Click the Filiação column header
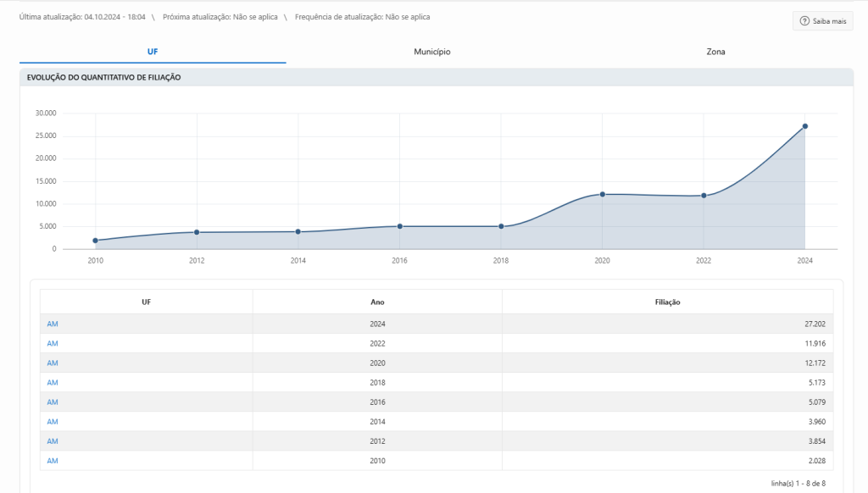The width and height of the screenshot is (868, 493). [x=667, y=302]
